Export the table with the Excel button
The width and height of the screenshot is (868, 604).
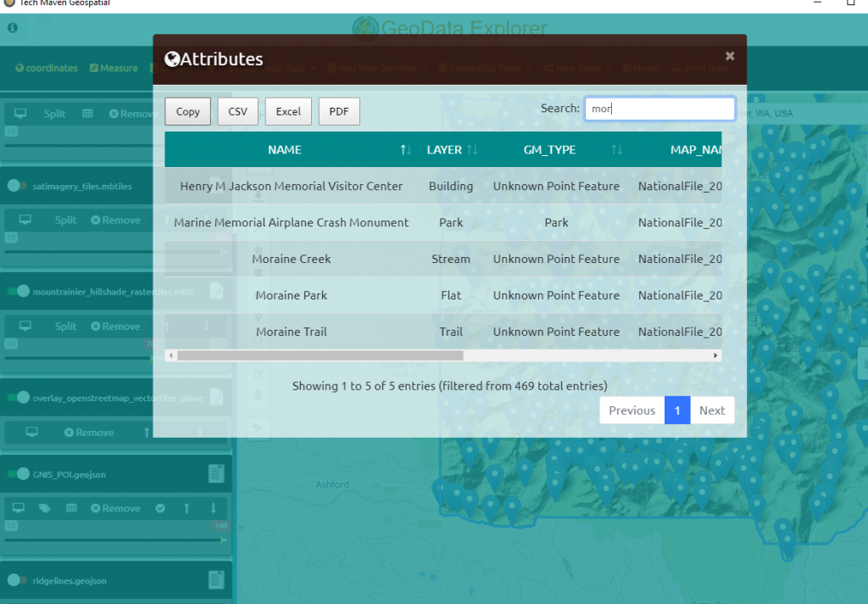(288, 111)
